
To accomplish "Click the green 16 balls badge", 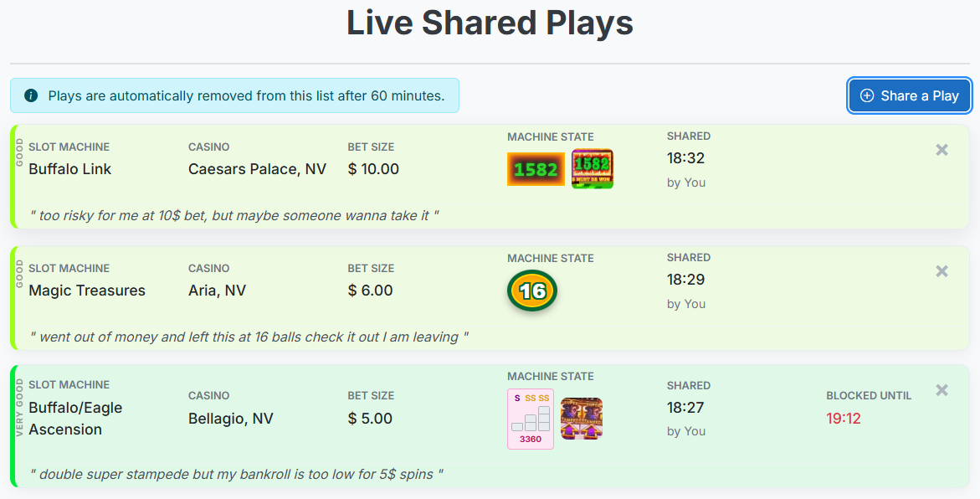I will (x=532, y=291).
